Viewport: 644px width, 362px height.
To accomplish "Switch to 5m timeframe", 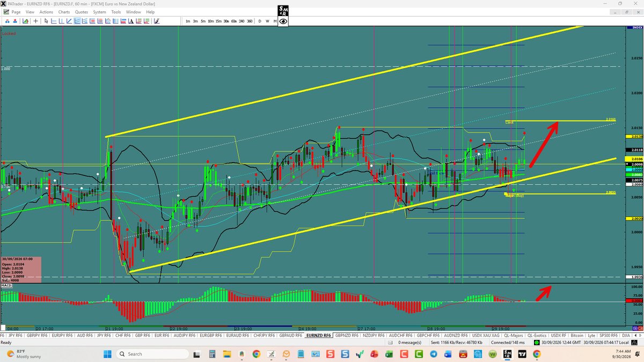I will click(203, 21).
